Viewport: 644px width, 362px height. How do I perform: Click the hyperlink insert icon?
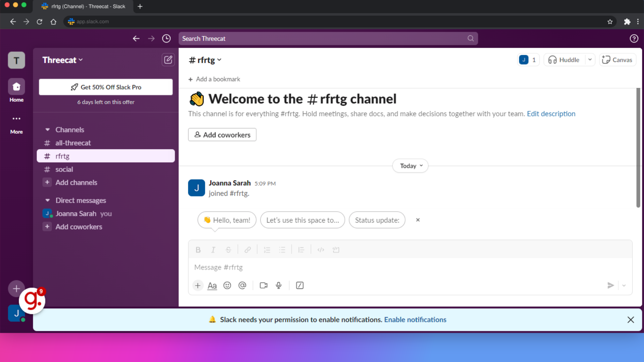pyautogui.click(x=248, y=250)
